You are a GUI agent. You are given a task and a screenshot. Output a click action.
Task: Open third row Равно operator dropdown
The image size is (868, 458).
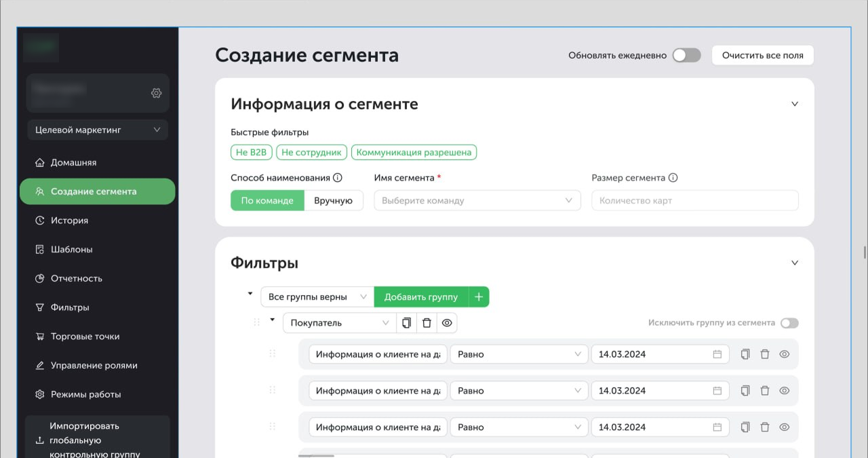pyautogui.click(x=519, y=427)
